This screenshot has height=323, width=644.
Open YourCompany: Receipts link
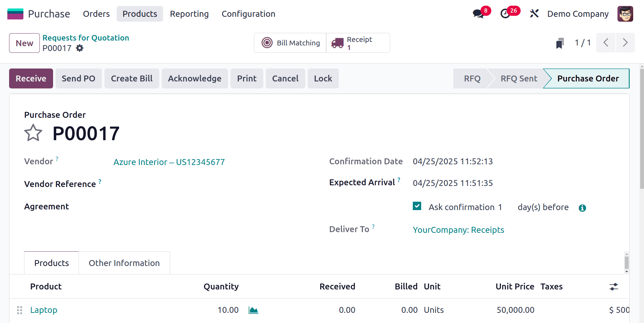(x=459, y=230)
